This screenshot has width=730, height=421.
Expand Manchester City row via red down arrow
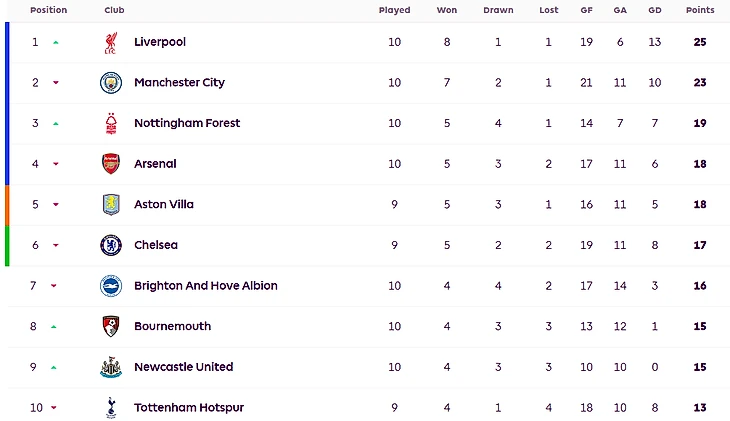(x=56, y=83)
